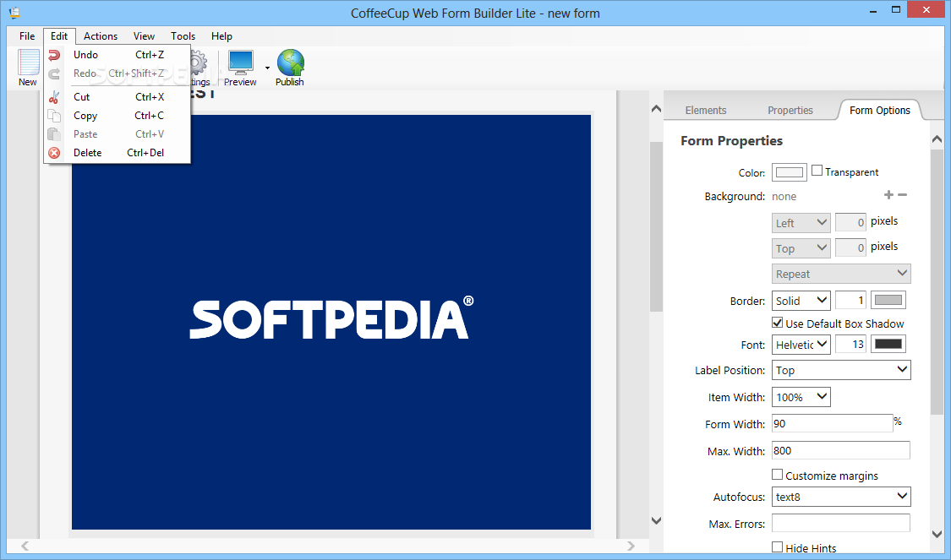
Task: Open the background Top position dropdown
Action: pos(801,247)
